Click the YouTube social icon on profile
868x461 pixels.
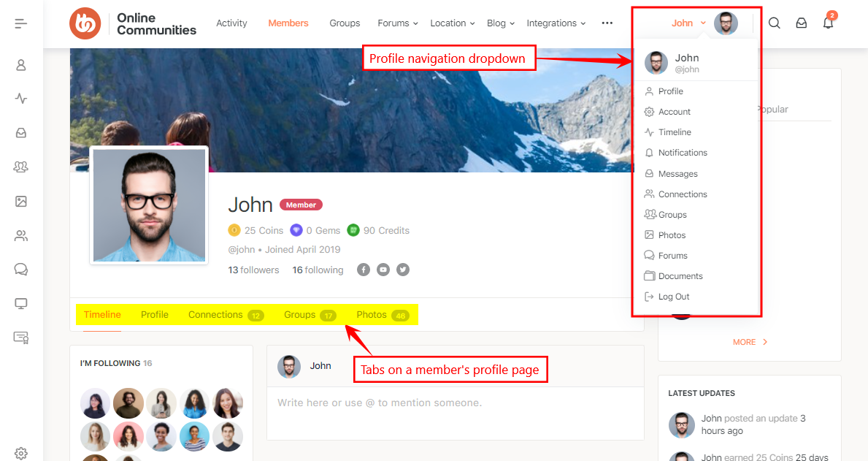click(x=383, y=270)
